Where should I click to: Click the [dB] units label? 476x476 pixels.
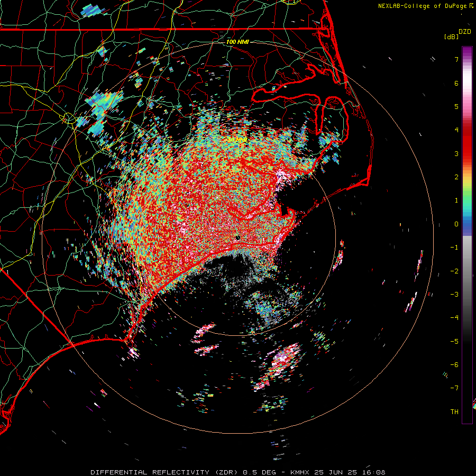click(451, 36)
